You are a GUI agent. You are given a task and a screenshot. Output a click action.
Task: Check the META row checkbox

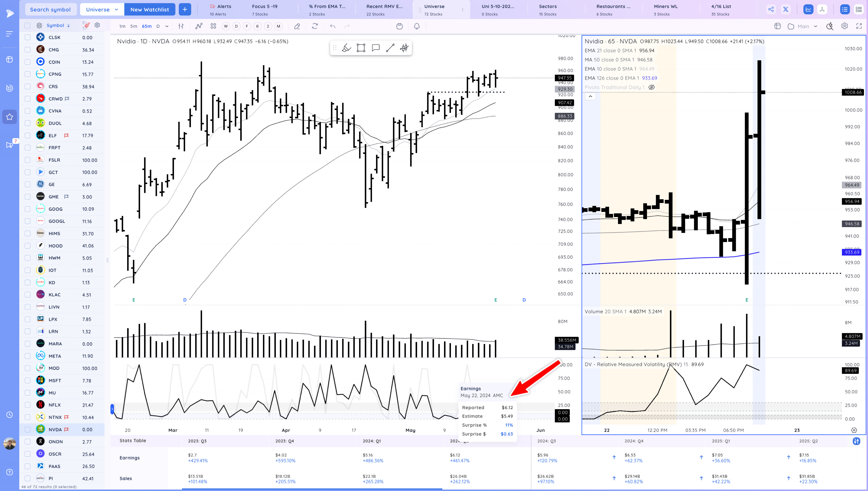[28, 356]
